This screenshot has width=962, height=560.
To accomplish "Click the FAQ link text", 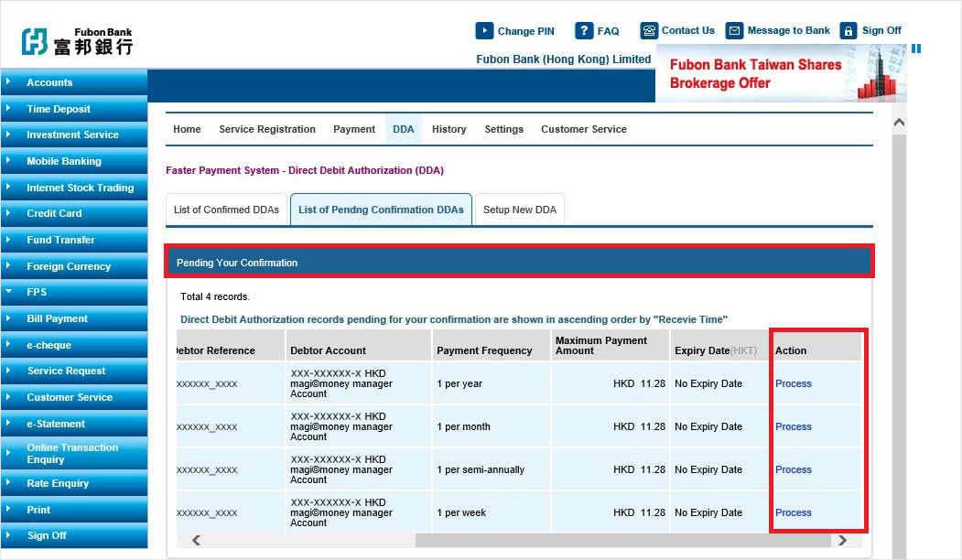I will pos(608,31).
